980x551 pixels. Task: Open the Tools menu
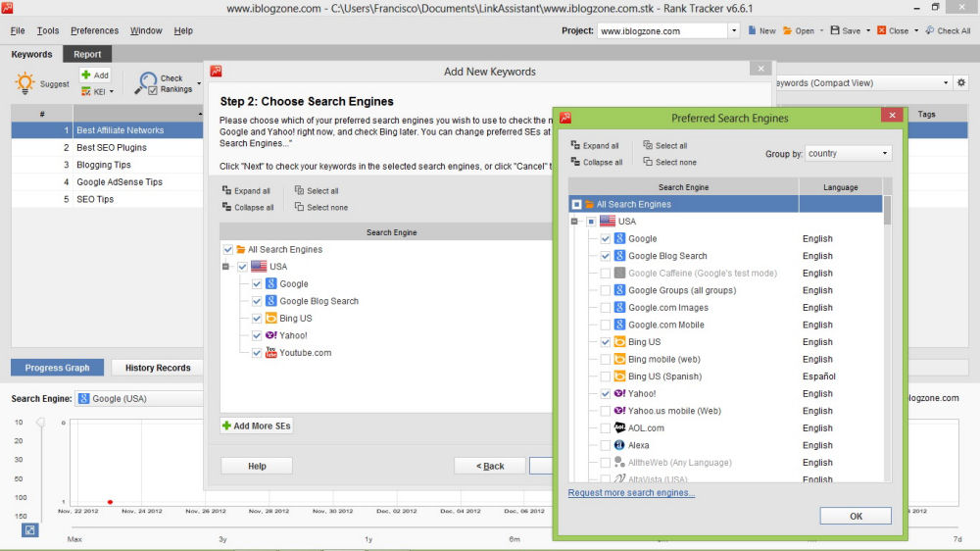click(x=47, y=30)
